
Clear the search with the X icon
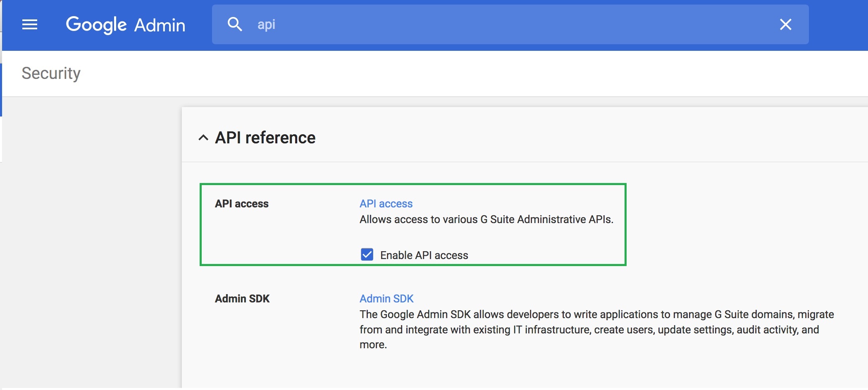(785, 24)
